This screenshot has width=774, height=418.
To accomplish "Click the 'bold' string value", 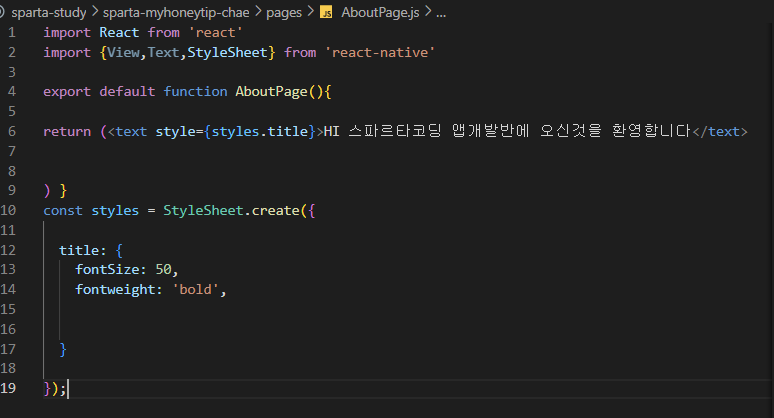I will tap(195, 289).
